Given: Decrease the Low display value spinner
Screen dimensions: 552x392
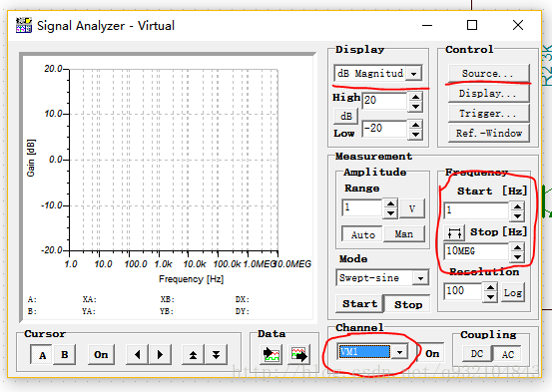Looking at the screenshot, I should [x=416, y=134].
